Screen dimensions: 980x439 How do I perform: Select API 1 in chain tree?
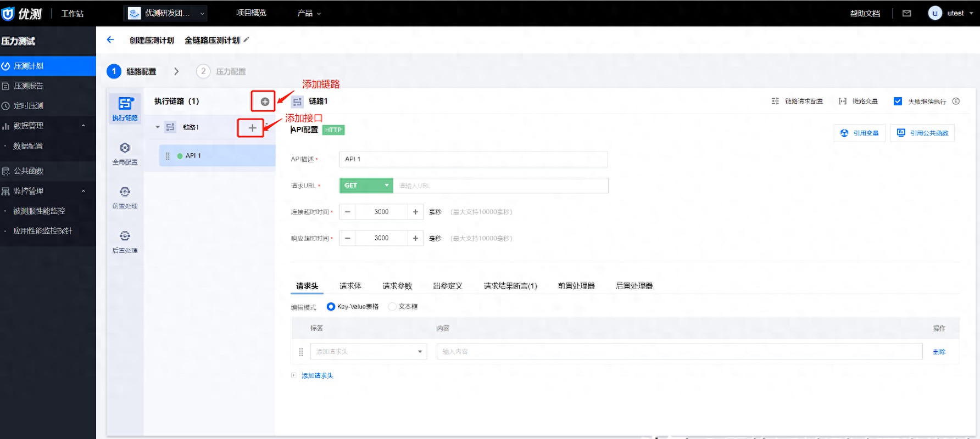[x=218, y=156]
